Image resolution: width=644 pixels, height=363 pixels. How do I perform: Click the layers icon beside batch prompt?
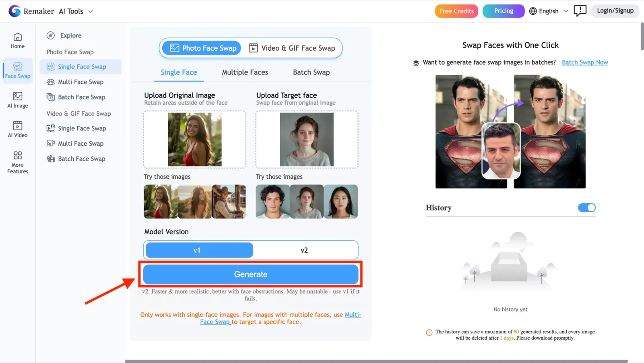[416, 63]
